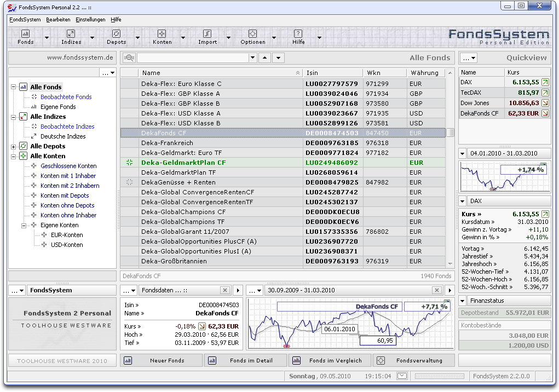Screen dimensions: 559x392
Task: Open the tree panel options dropdown
Action: [108, 73]
